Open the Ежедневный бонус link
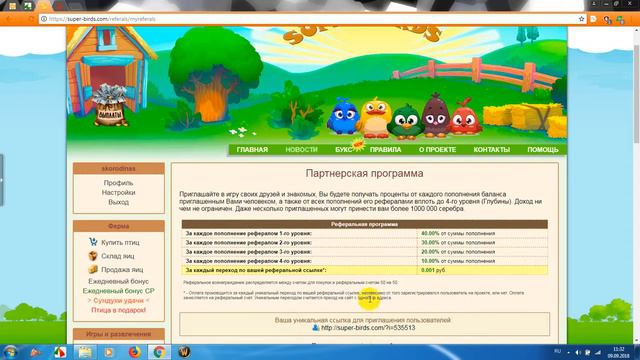This screenshot has height=360, width=640. pyautogui.click(x=118, y=281)
